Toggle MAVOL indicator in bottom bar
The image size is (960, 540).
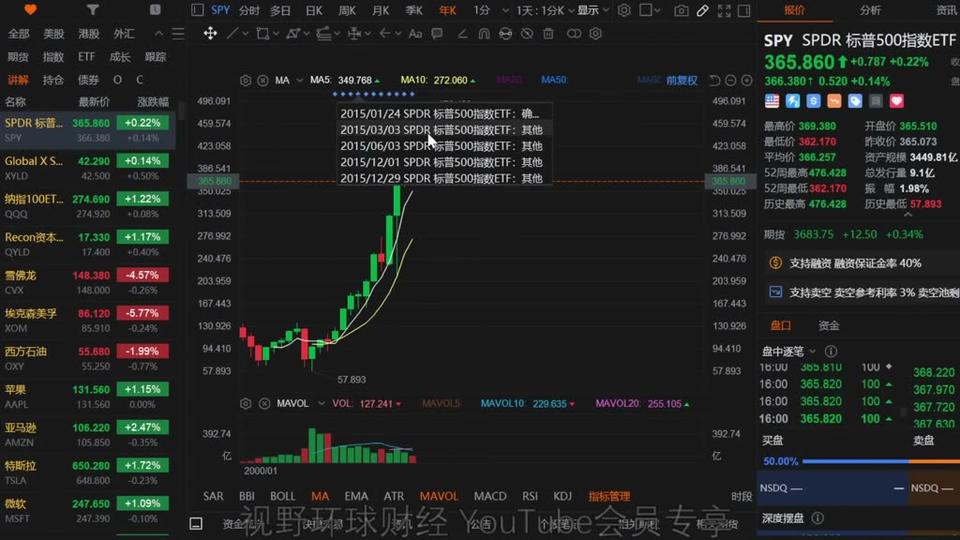(438, 496)
